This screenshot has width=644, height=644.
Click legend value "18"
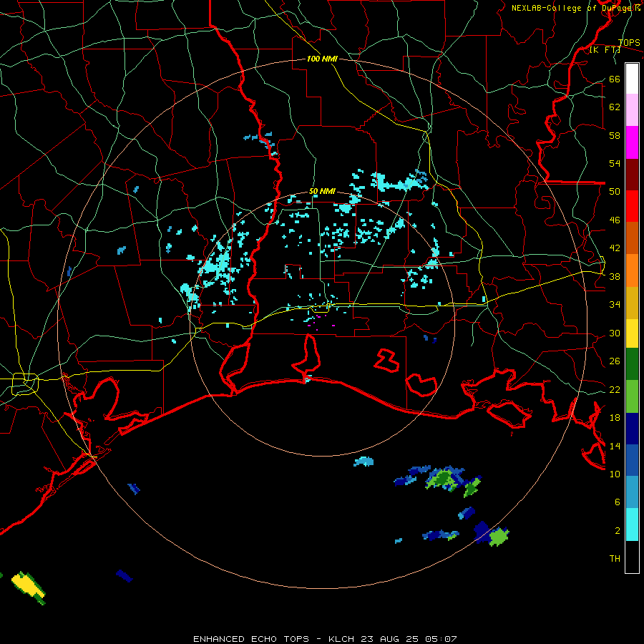(615, 418)
